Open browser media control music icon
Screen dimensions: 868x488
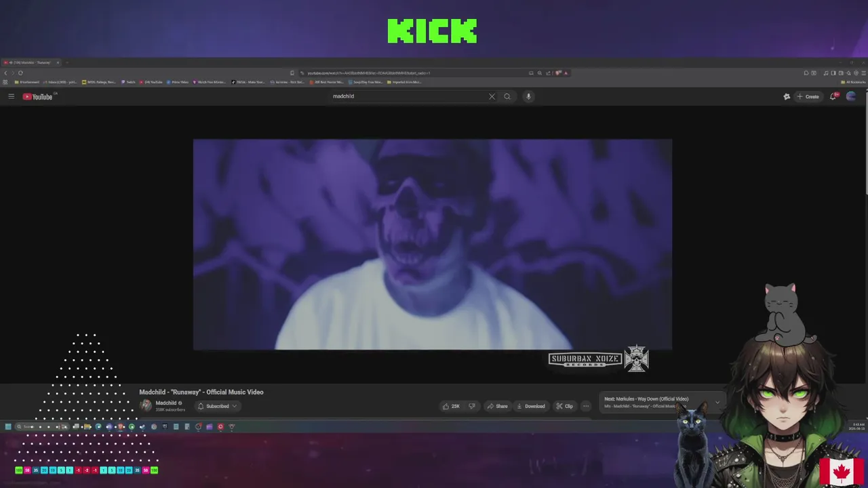[826, 73]
